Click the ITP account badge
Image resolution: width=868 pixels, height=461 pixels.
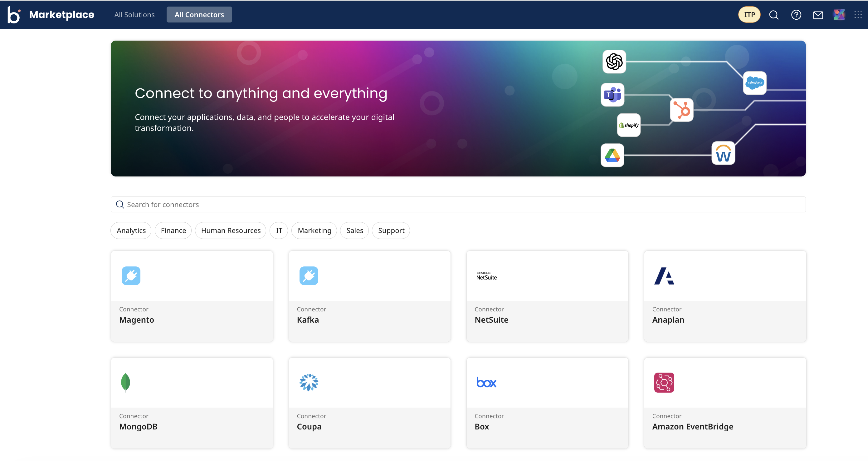(x=749, y=15)
